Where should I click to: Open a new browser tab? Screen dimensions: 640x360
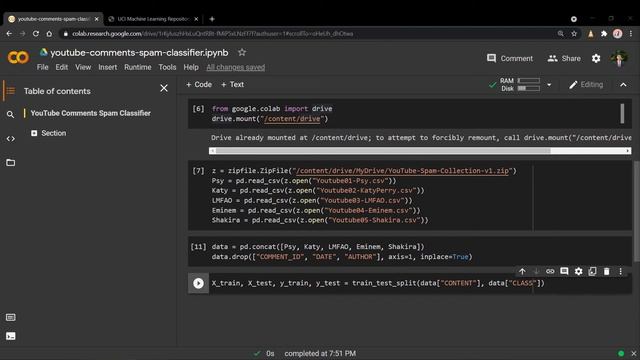(211, 19)
